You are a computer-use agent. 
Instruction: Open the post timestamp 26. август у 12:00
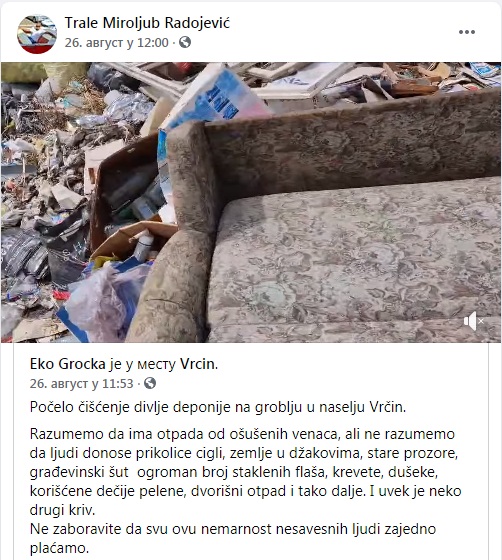click(x=116, y=42)
